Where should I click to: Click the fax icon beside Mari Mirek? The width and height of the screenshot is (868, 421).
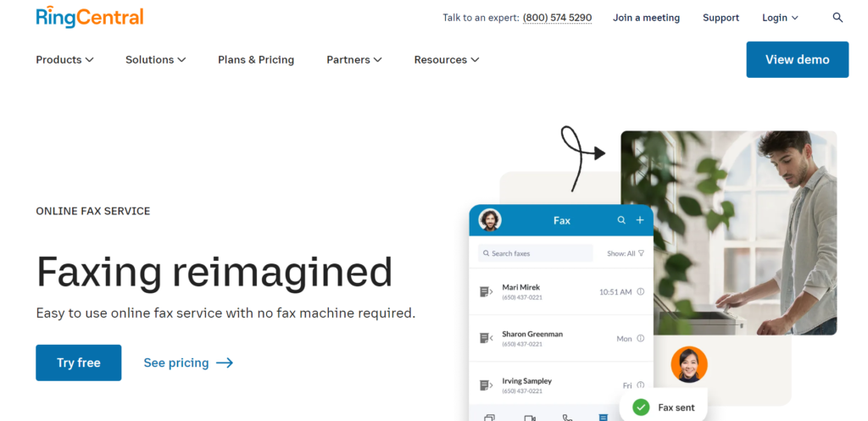click(x=486, y=291)
